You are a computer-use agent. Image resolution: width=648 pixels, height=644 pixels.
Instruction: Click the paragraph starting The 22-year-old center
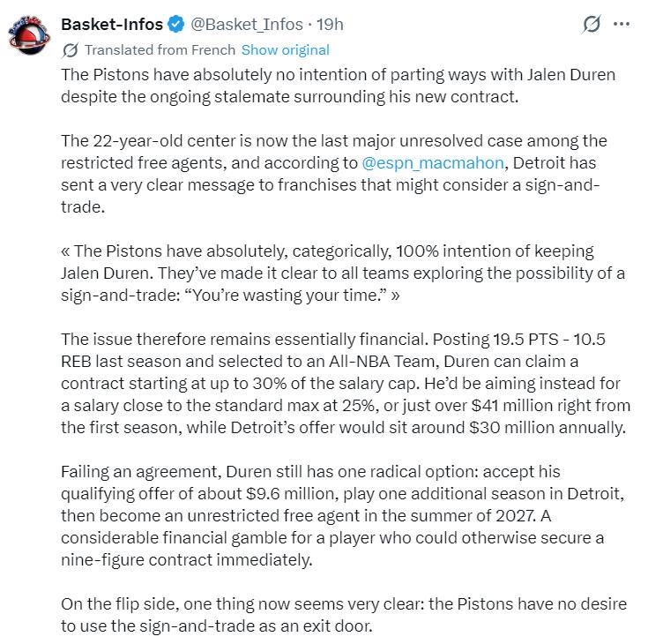coord(334,174)
